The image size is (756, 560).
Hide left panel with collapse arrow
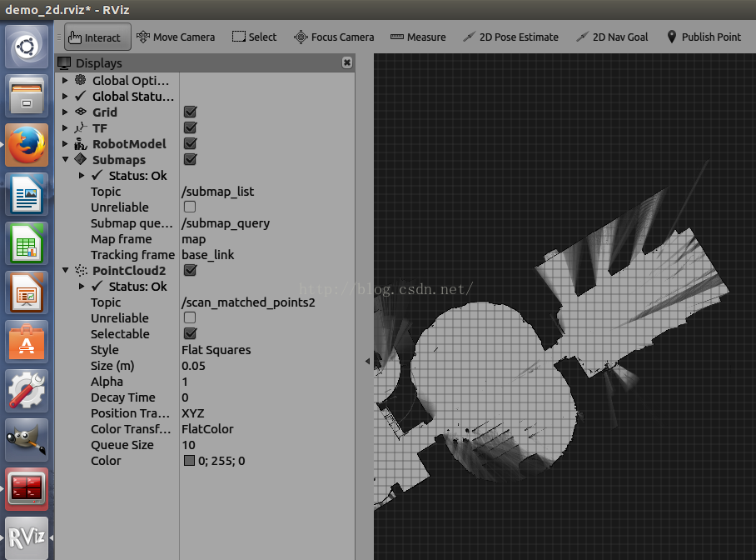point(367,361)
